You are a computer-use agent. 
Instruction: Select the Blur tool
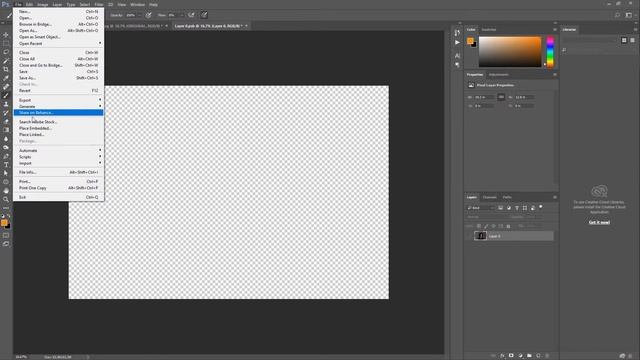(6, 139)
